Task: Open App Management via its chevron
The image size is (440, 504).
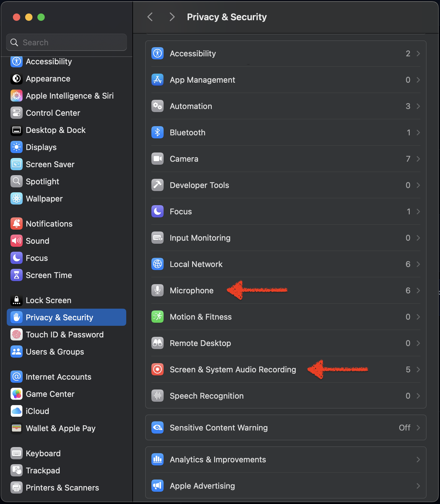Action: pyautogui.click(x=418, y=80)
